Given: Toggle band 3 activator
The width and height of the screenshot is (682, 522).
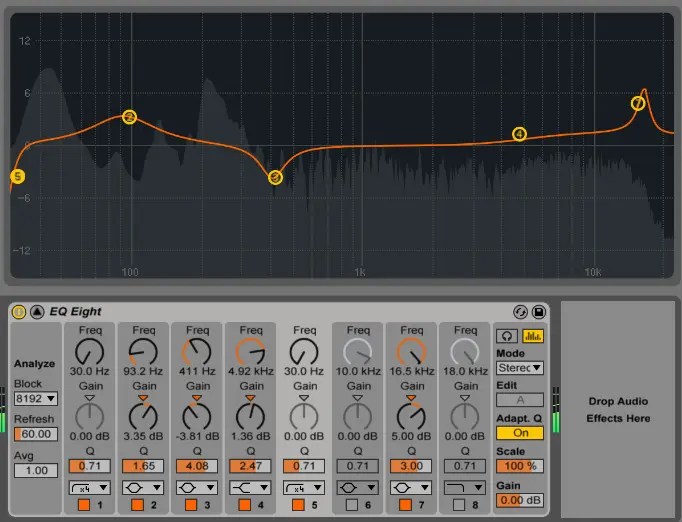Looking at the screenshot, I should (191, 505).
